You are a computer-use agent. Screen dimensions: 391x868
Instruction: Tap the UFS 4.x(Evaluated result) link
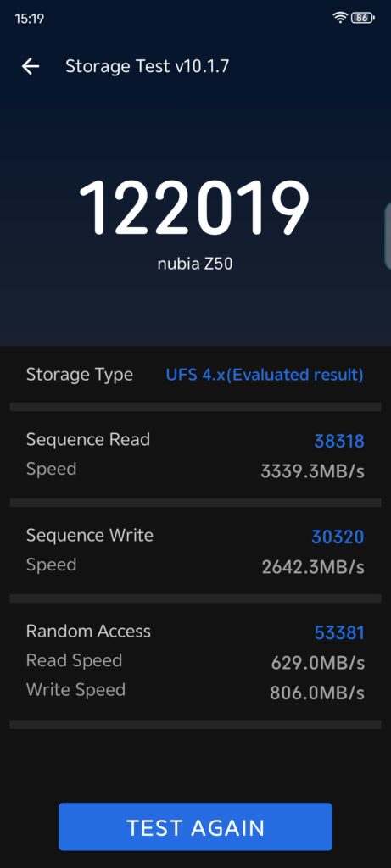click(265, 375)
